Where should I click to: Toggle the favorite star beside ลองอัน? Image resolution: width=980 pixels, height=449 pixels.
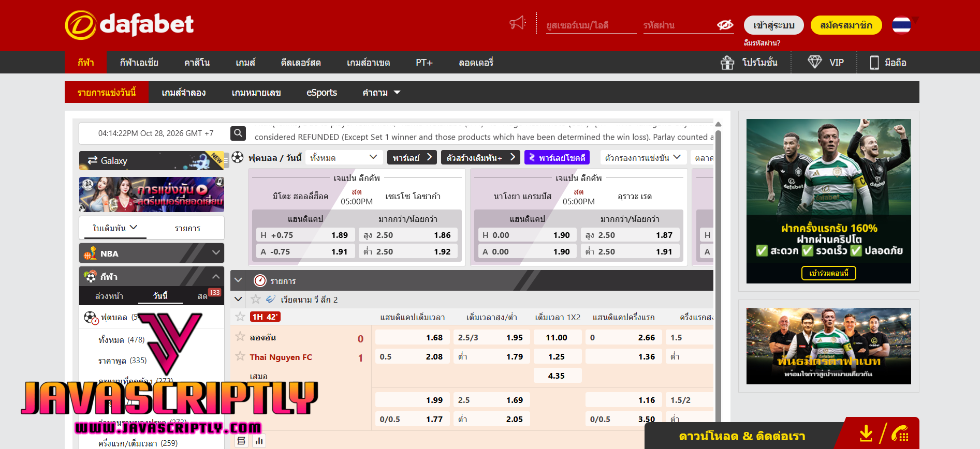[240, 336]
